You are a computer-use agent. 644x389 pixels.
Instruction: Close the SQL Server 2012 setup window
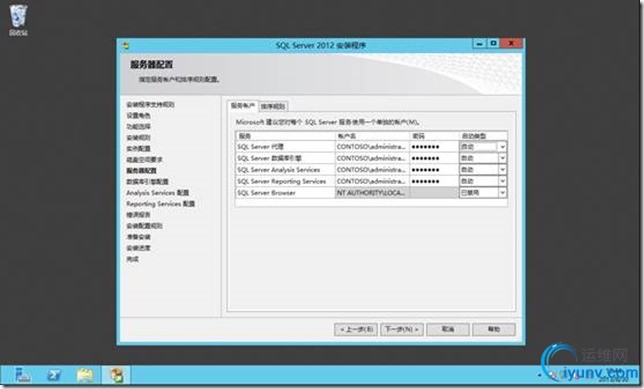[x=511, y=43]
